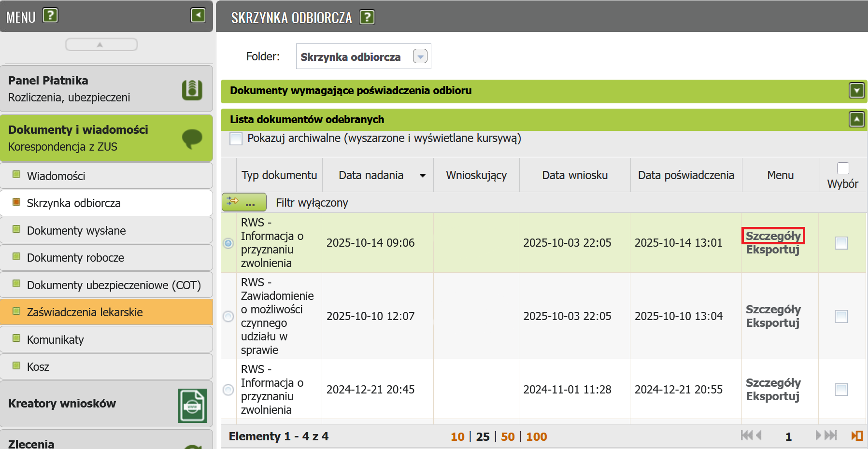Collapse the left menu panel arrow
The width and height of the screenshot is (868, 449).
point(198,15)
